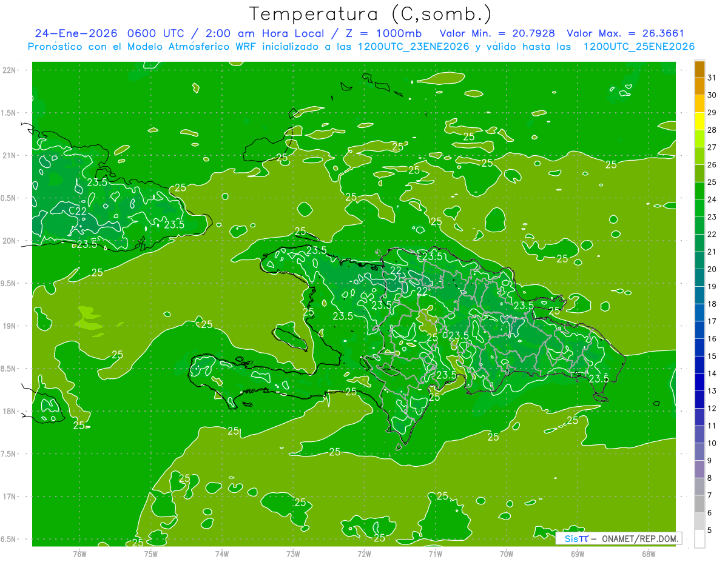
Task: Click '2:00 am Hora Local' text
Action: pyautogui.click(x=265, y=33)
